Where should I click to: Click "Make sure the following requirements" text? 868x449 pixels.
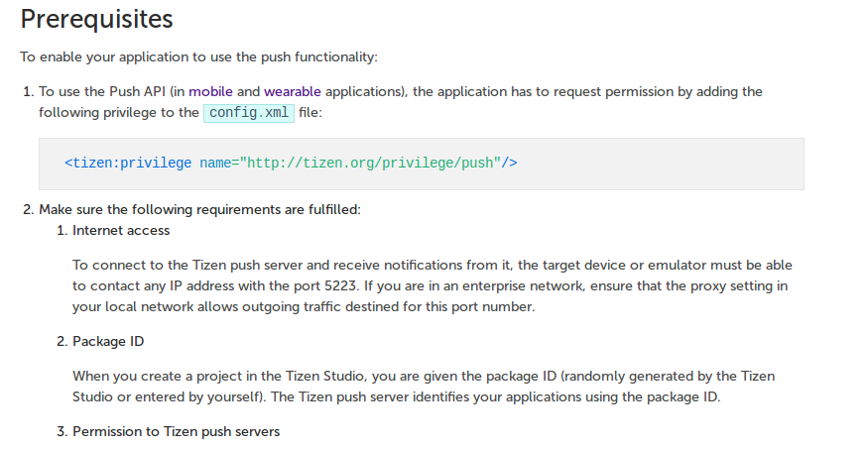click(199, 210)
